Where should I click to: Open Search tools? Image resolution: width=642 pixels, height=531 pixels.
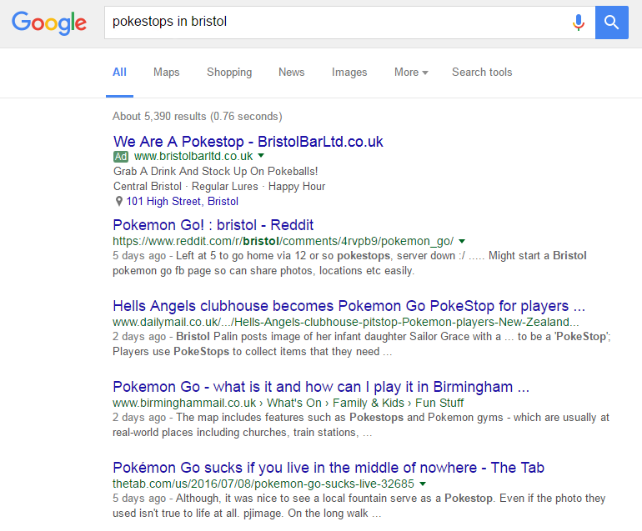tap(482, 72)
